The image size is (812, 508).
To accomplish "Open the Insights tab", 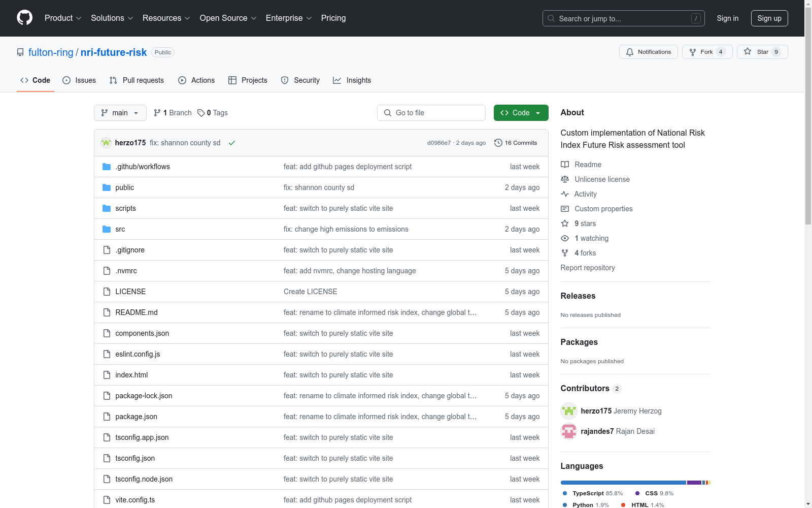I will coord(352,80).
